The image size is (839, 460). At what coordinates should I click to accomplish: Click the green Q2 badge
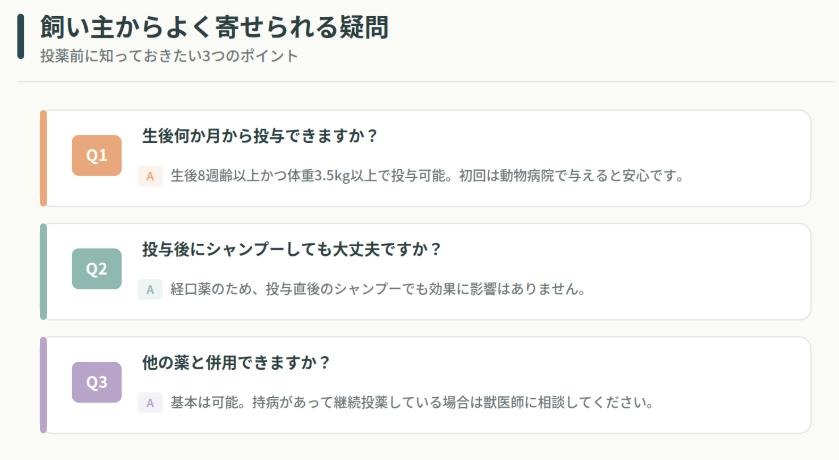point(96,269)
